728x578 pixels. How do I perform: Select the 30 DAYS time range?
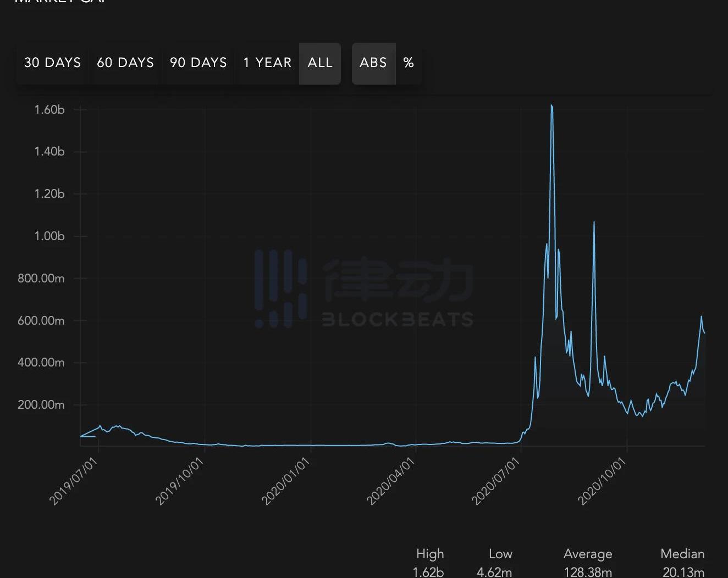(52, 63)
